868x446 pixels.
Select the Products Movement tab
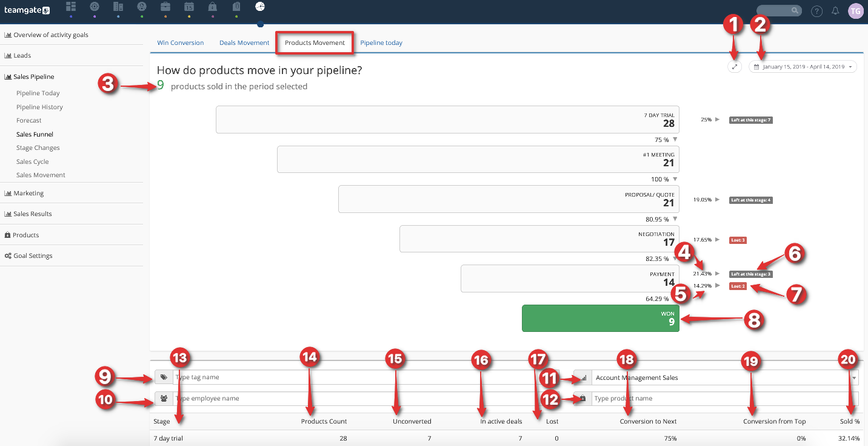tap(315, 43)
